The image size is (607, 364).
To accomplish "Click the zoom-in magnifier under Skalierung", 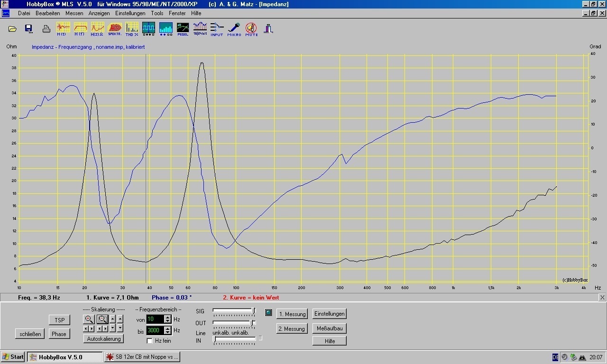I will [x=89, y=319].
